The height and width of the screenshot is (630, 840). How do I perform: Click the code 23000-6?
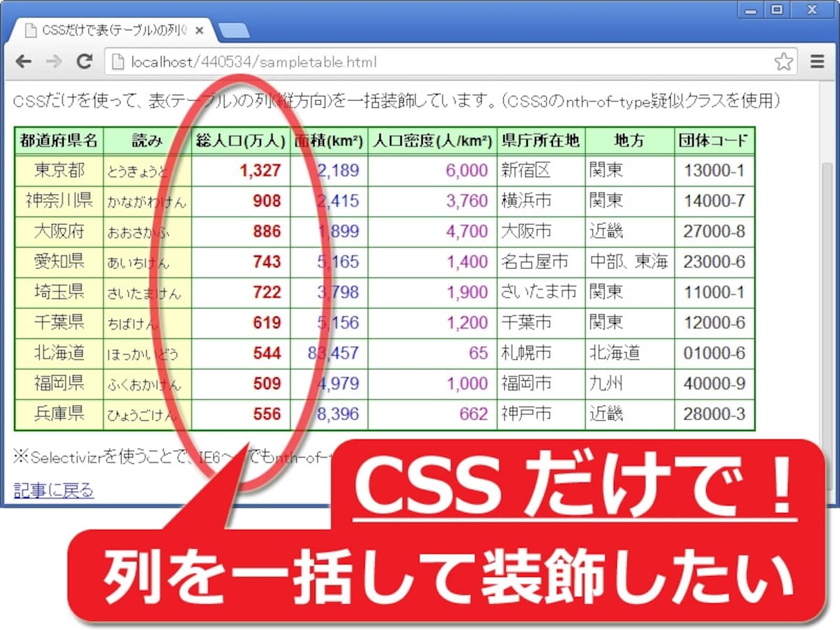[x=715, y=262]
